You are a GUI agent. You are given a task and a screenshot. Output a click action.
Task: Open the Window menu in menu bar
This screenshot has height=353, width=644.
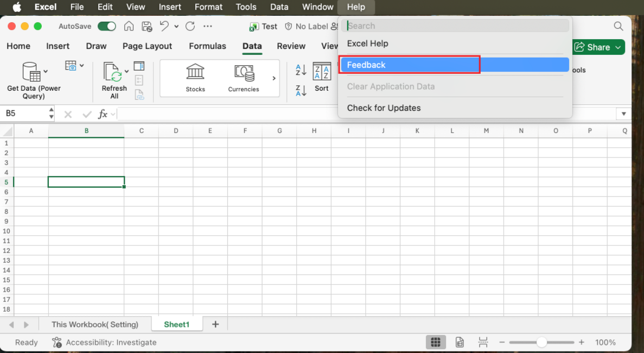pyautogui.click(x=317, y=7)
